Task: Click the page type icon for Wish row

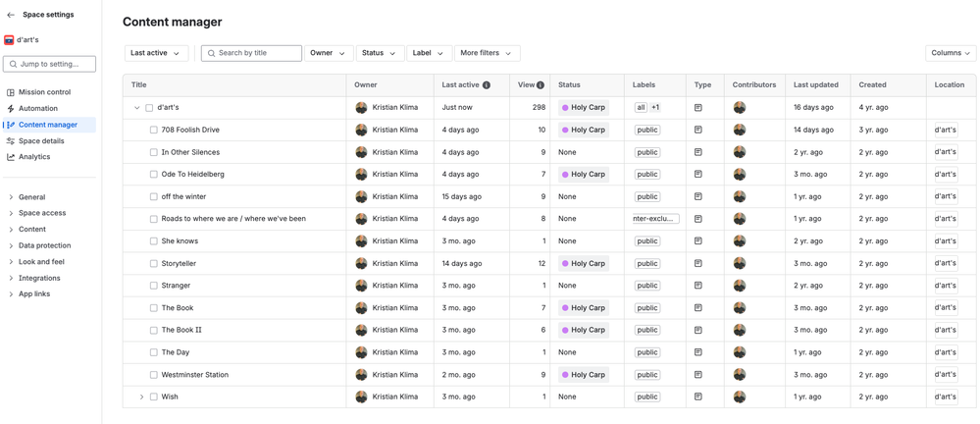Action: (698, 397)
